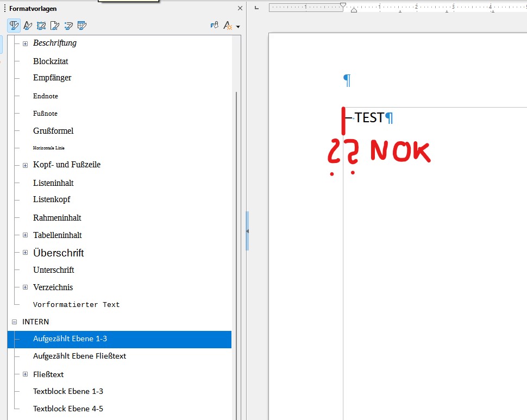This screenshot has width=527, height=420.
Task: Select the Beschriftung style
Action: (x=55, y=43)
